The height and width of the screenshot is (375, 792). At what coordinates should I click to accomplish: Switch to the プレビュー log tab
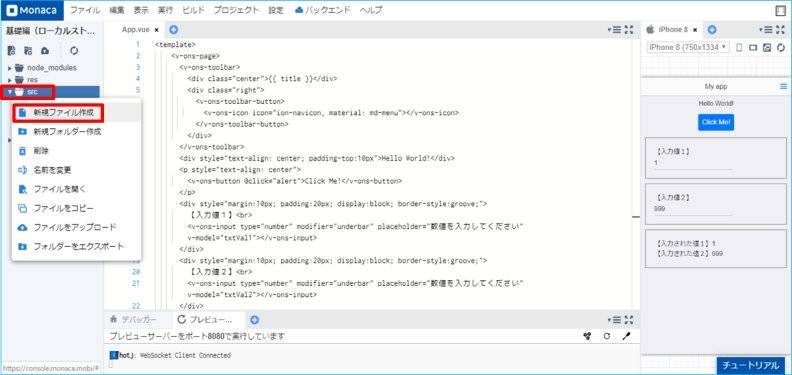click(205, 320)
